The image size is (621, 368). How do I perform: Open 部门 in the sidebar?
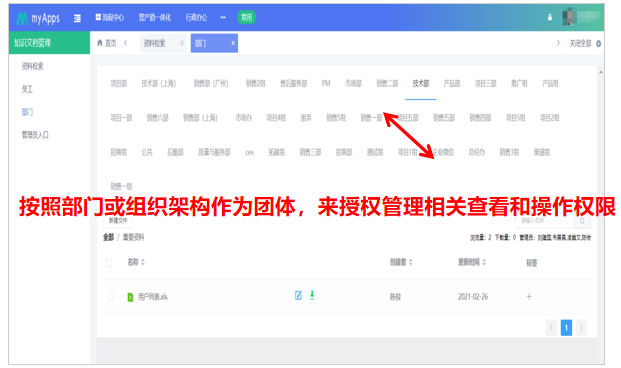point(27,112)
